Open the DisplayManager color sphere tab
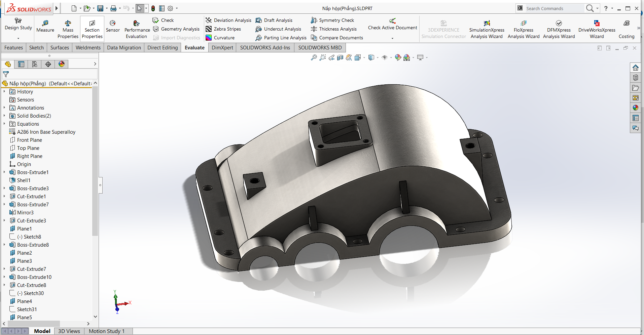The image size is (644, 335). [62, 64]
